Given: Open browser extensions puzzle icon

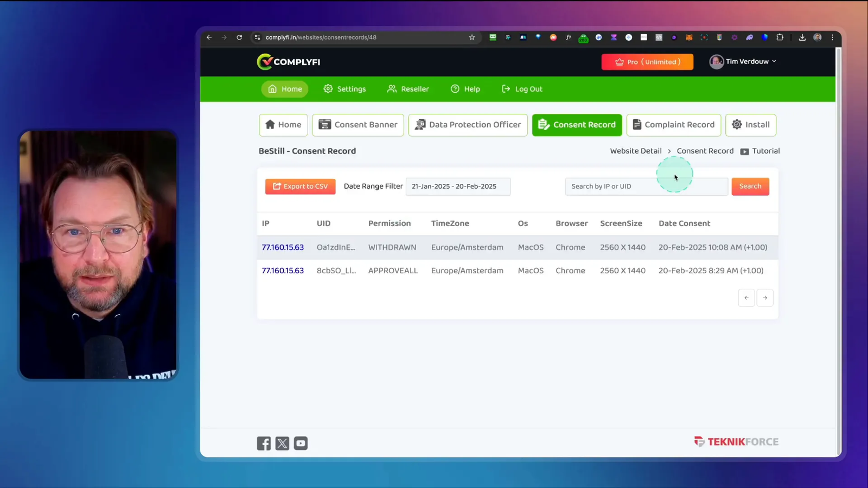Looking at the screenshot, I should (780, 37).
